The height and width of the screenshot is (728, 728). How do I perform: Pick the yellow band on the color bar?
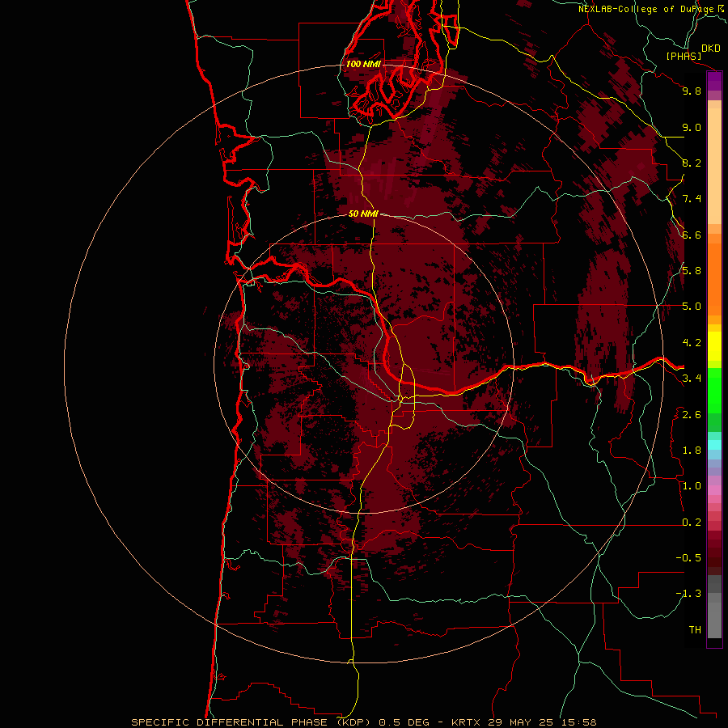(x=714, y=346)
